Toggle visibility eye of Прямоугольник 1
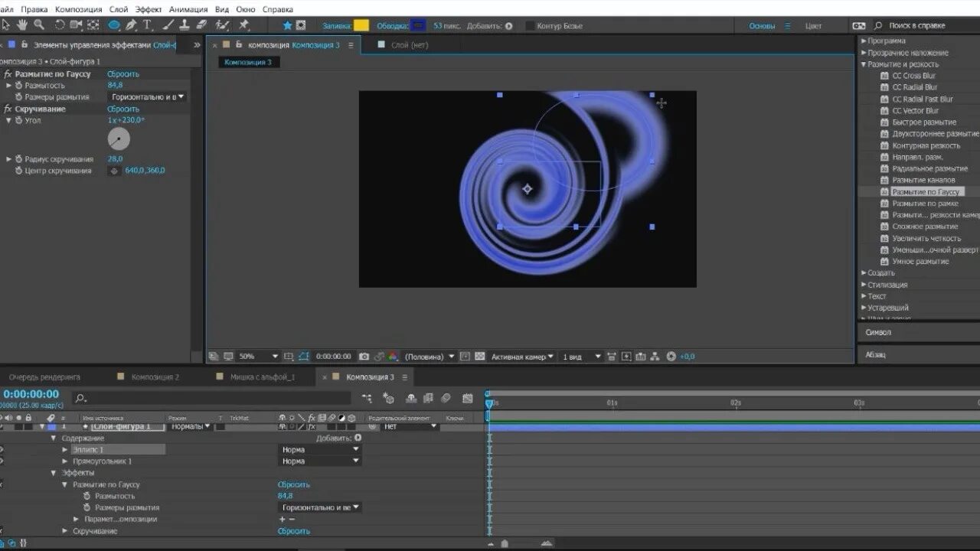The height and width of the screenshot is (551, 980). point(2,461)
